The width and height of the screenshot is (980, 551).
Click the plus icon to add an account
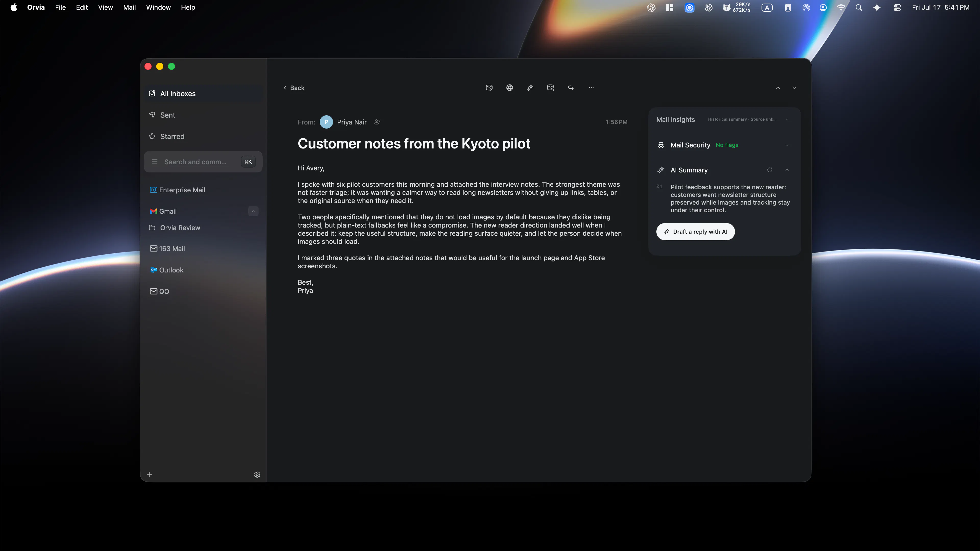coord(150,474)
